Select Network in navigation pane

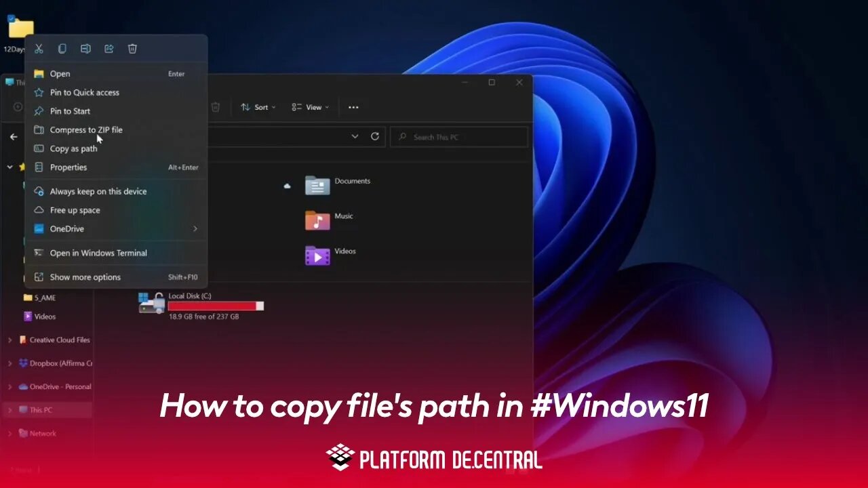click(x=37, y=433)
